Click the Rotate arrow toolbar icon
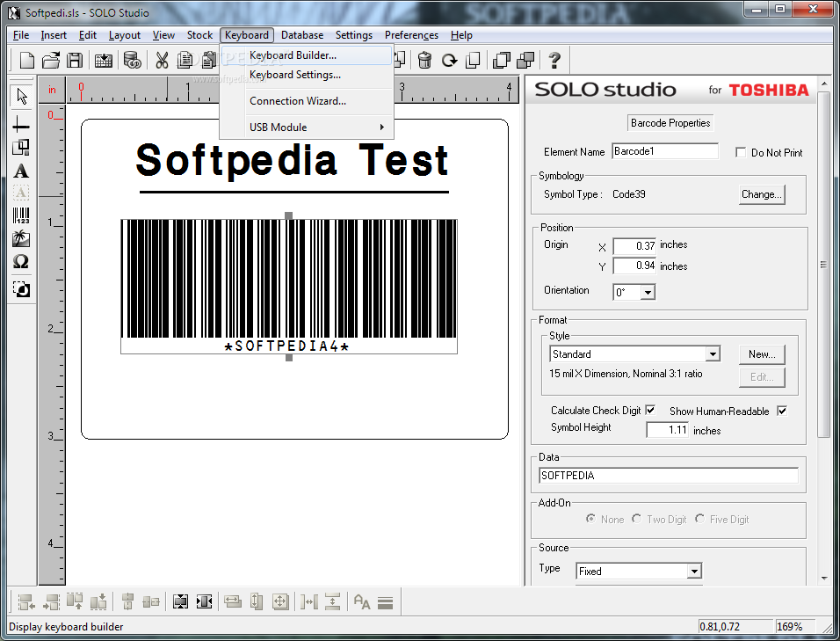The height and width of the screenshot is (641, 840). click(x=449, y=60)
